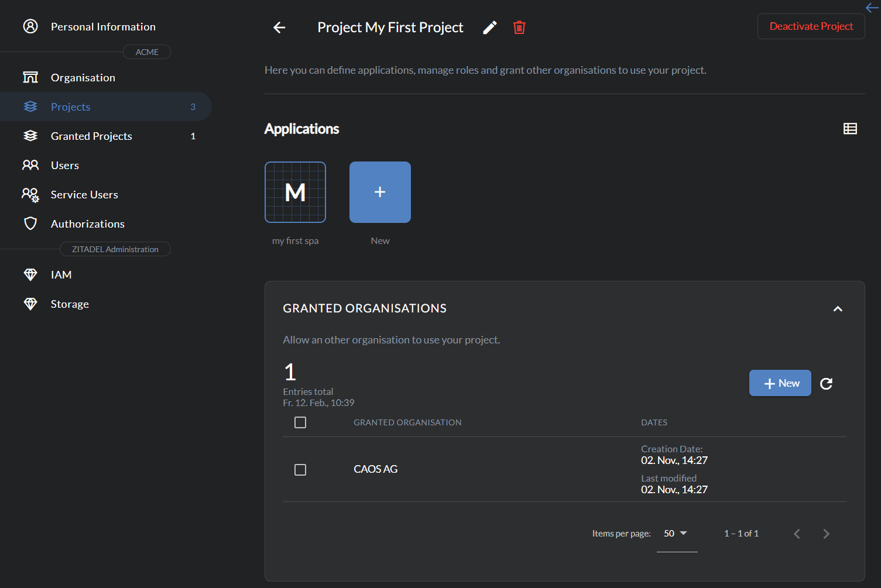Click the red trash icon to delete project
The height and width of the screenshot is (588, 881).
pos(519,27)
